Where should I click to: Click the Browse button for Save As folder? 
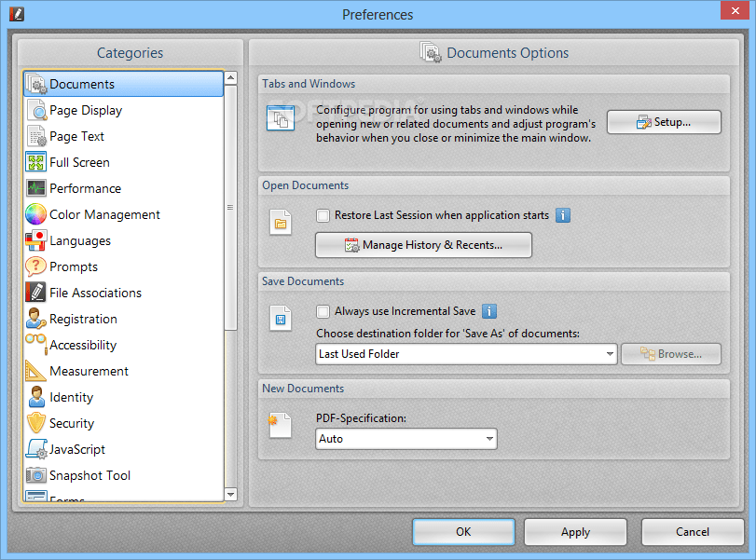670,354
